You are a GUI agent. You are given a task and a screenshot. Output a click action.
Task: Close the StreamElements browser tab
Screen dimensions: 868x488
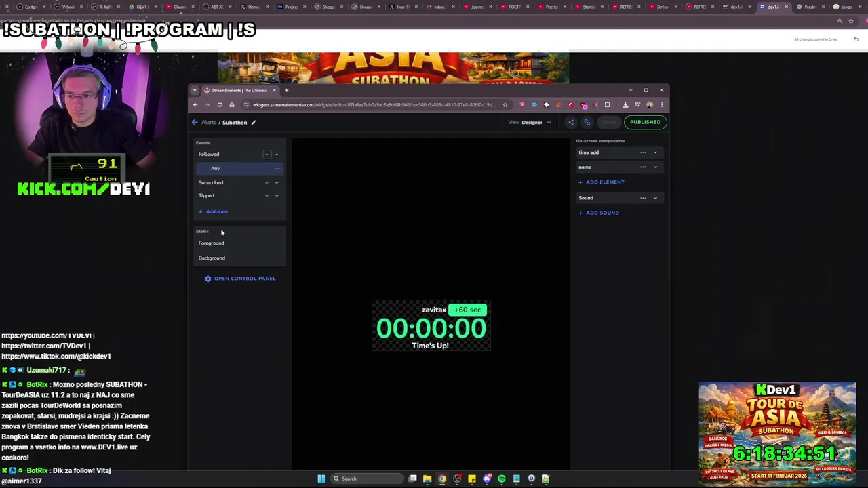click(274, 90)
